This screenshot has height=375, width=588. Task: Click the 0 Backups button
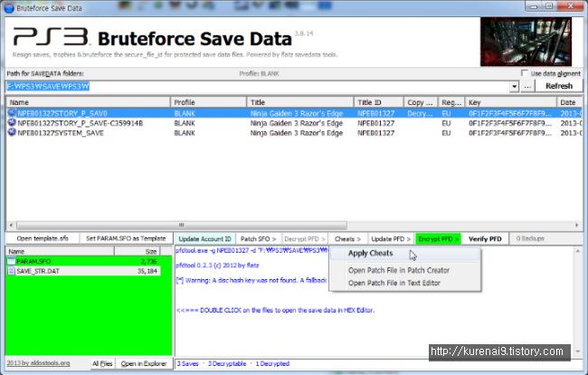[x=530, y=239]
